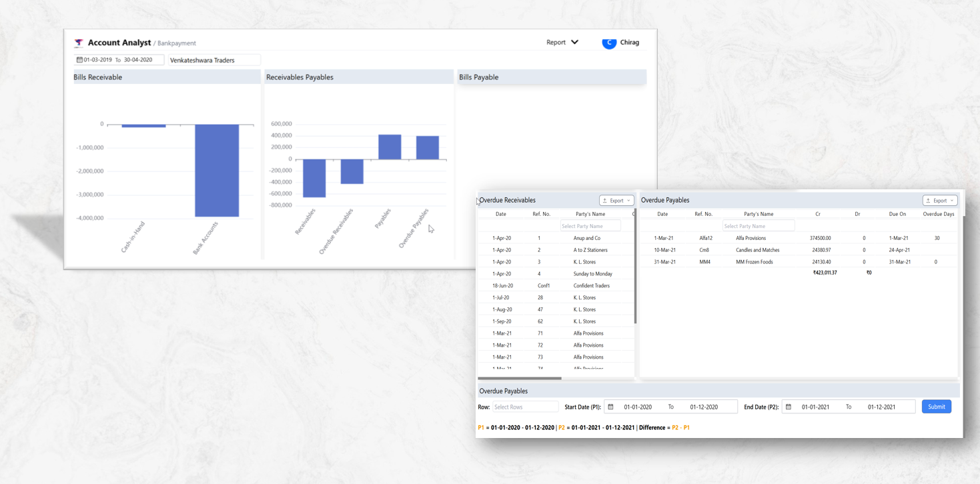
Task: Open the Select Rows dropdown
Action: pyautogui.click(x=525, y=407)
